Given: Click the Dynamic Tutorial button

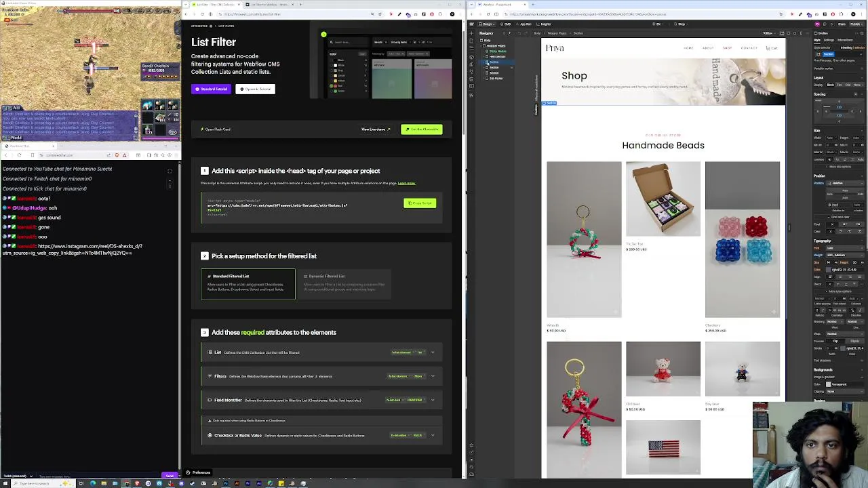Looking at the screenshot, I should click(255, 89).
